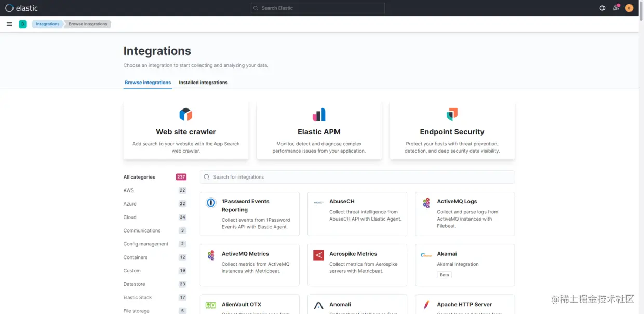644x314 pixels.
Task: Focus the Search for integrations field
Action: (x=357, y=177)
